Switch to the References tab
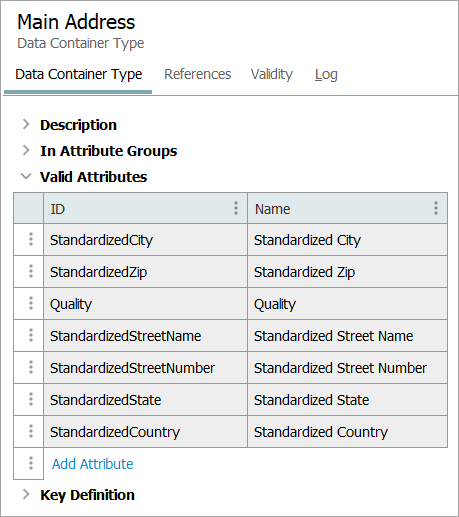The height and width of the screenshot is (517, 459). [x=197, y=74]
